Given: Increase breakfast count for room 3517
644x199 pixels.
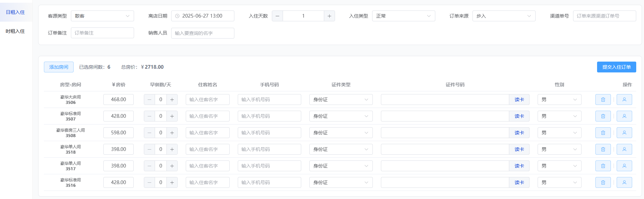Looking at the screenshot, I should pos(172,166).
